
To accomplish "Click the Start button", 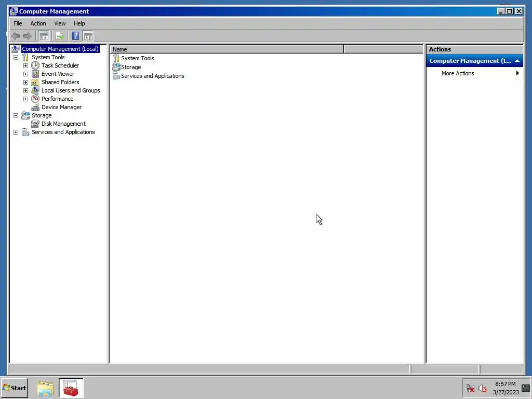I will (x=14, y=388).
